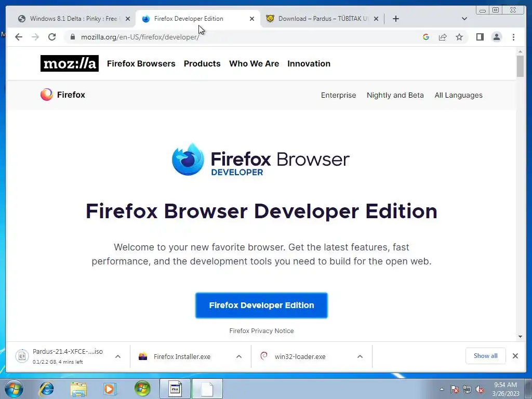Open the Firefox Installer.exe download
This screenshot has width=532, height=399.
coord(182,356)
